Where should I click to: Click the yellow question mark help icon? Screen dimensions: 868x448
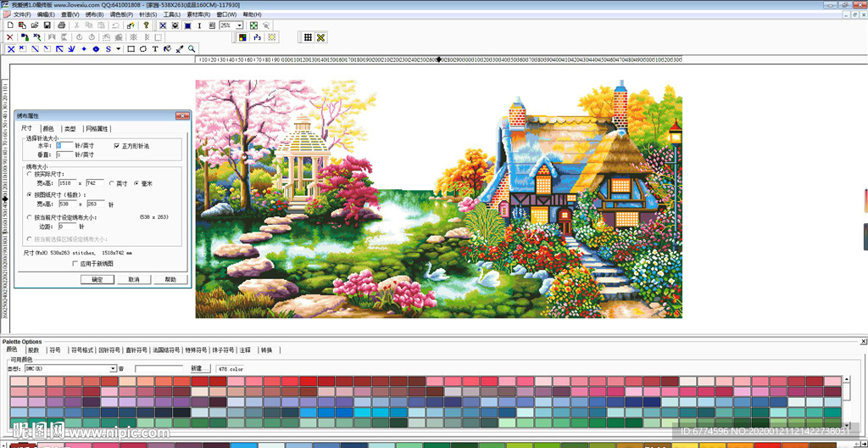pyautogui.click(x=146, y=25)
